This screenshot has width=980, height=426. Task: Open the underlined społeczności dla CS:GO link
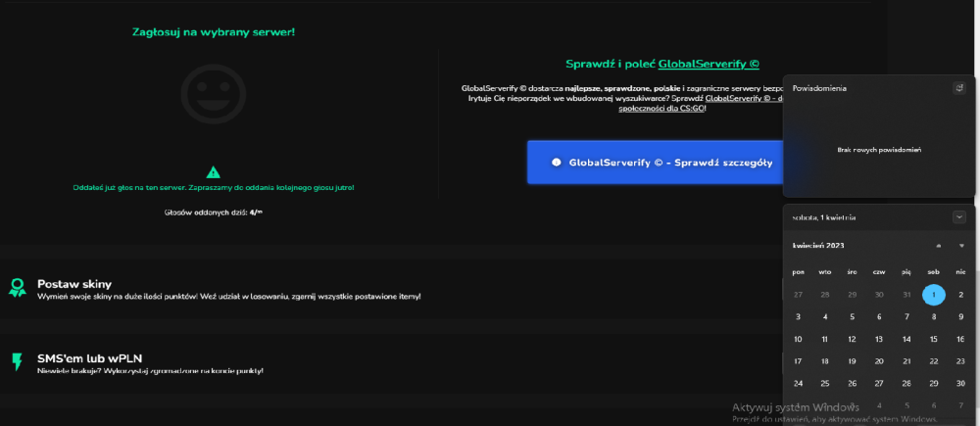(x=661, y=108)
